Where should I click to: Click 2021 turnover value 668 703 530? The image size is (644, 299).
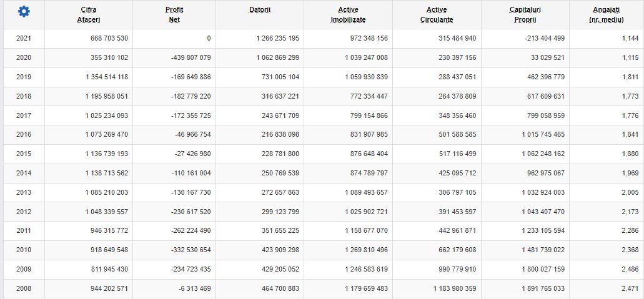pos(109,38)
